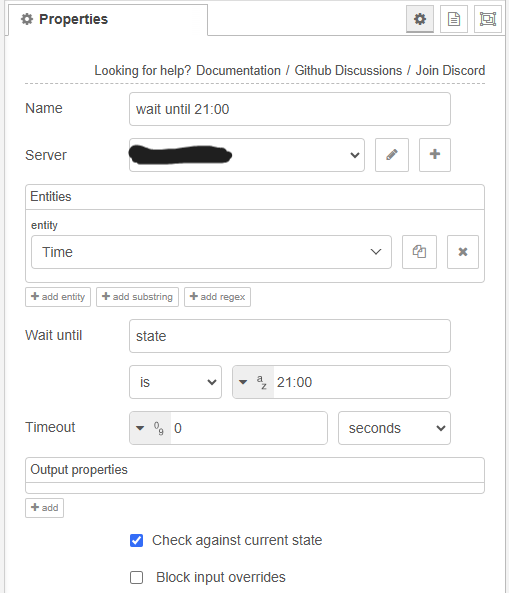
Task: Enable Block input overrides checkbox
Action: (137, 577)
